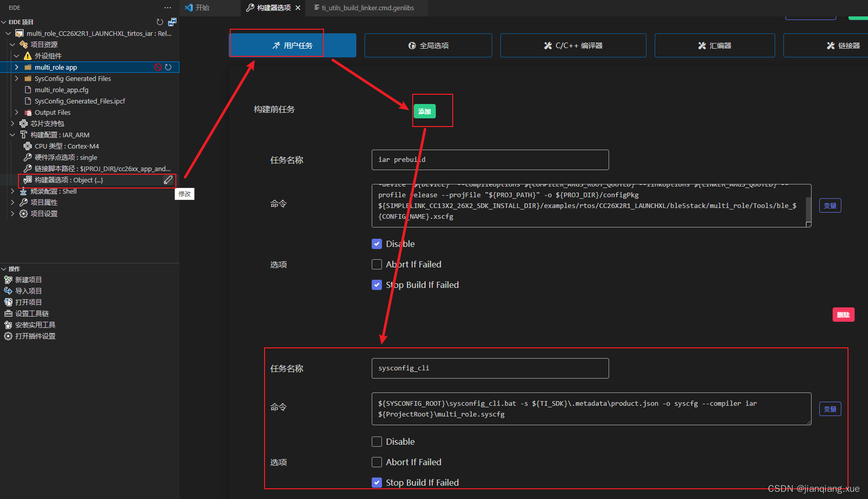868x499 pixels.
Task: Click the exclude icon on multi_role app
Action: point(158,67)
